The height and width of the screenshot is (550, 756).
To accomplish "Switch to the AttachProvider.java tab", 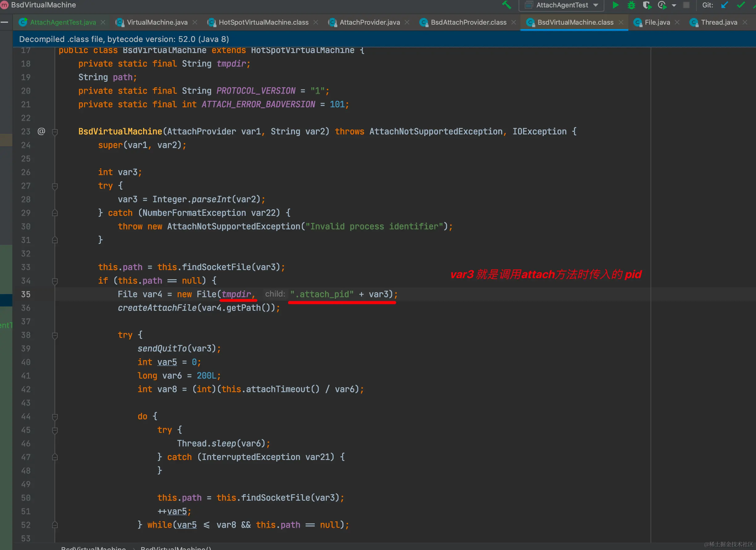I will [x=369, y=22].
